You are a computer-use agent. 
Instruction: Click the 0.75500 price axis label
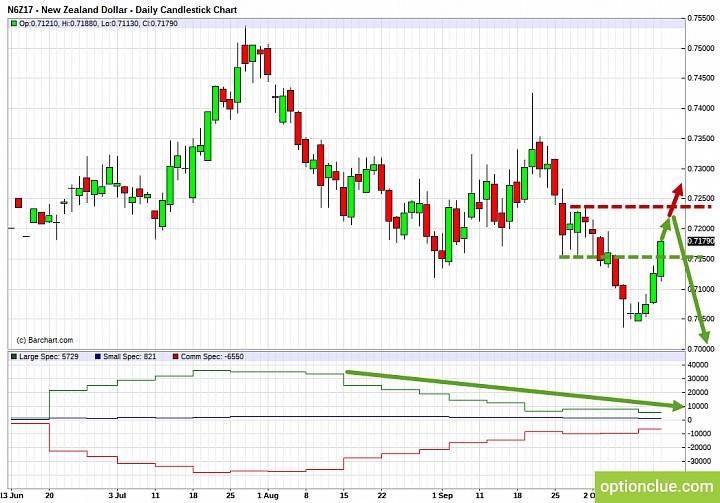[x=701, y=18]
